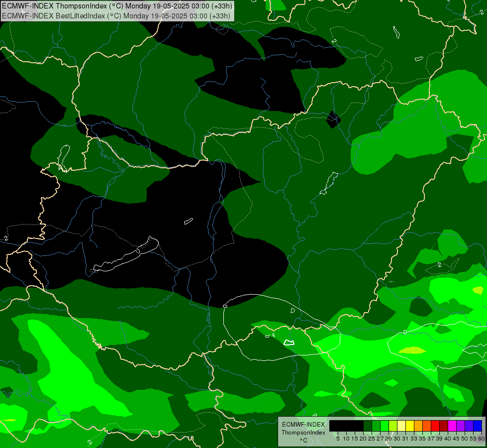Click legend tick value 30
The width and height of the screenshot is (487, 448).
[x=397, y=439]
